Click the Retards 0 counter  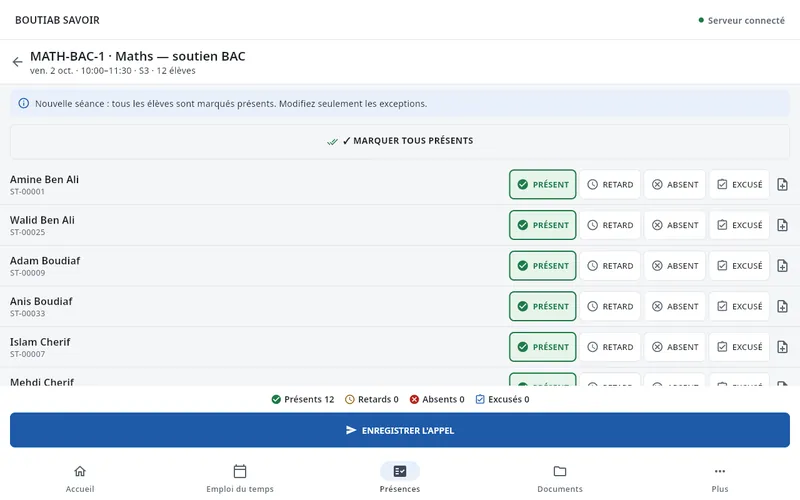[371, 399]
